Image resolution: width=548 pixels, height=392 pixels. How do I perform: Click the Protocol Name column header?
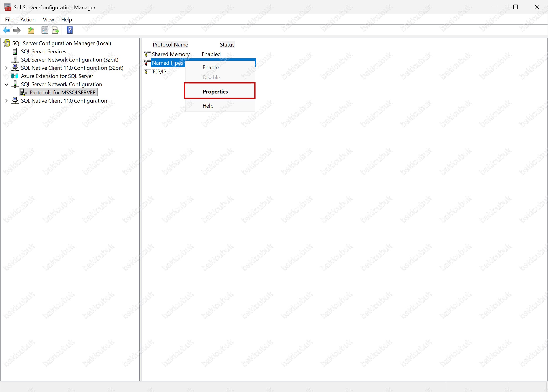tap(170, 45)
